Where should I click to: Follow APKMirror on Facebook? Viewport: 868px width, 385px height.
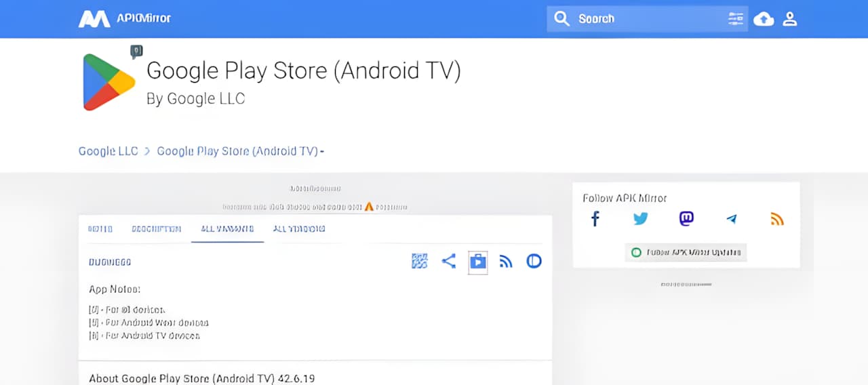click(x=595, y=219)
